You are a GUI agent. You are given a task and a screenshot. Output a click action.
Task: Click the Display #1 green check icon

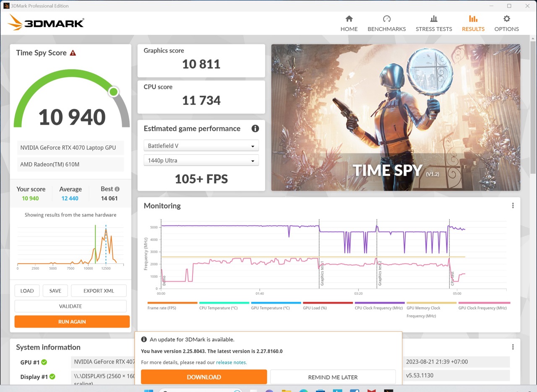(52, 376)
